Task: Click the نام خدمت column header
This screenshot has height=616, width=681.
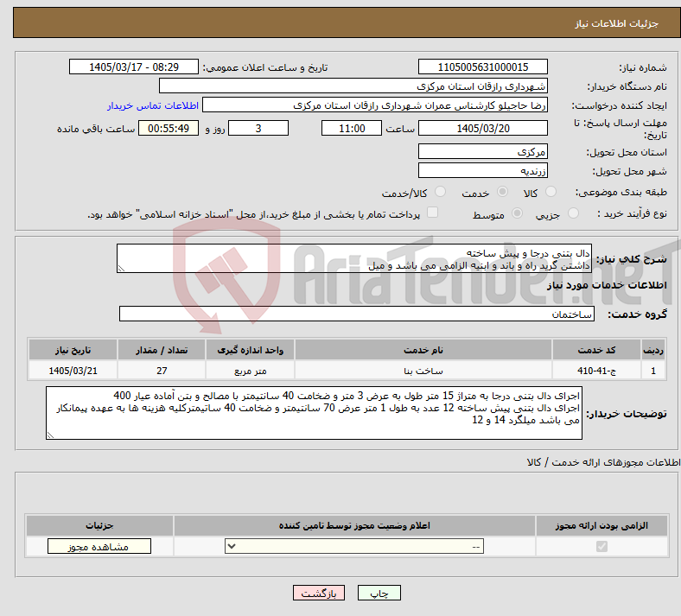Action: 423,350
